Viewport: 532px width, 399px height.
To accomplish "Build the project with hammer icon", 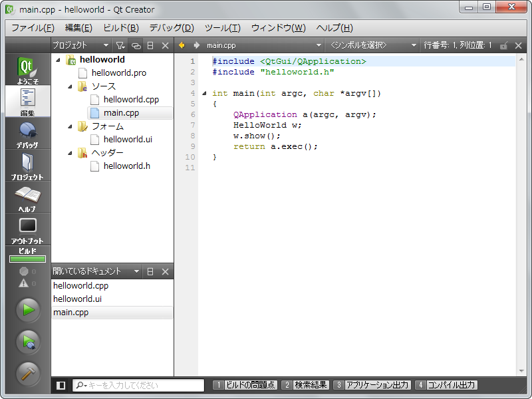I will click(x=28, y=374).
